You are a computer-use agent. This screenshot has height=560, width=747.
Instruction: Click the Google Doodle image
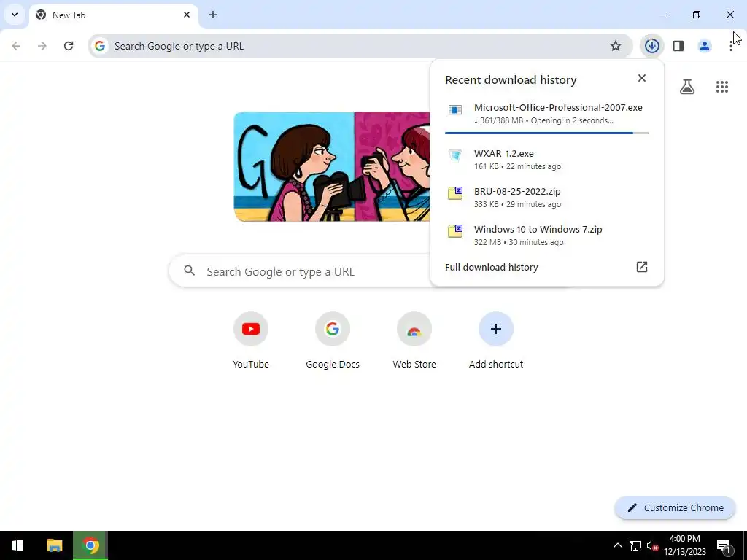tap(332, 167)
